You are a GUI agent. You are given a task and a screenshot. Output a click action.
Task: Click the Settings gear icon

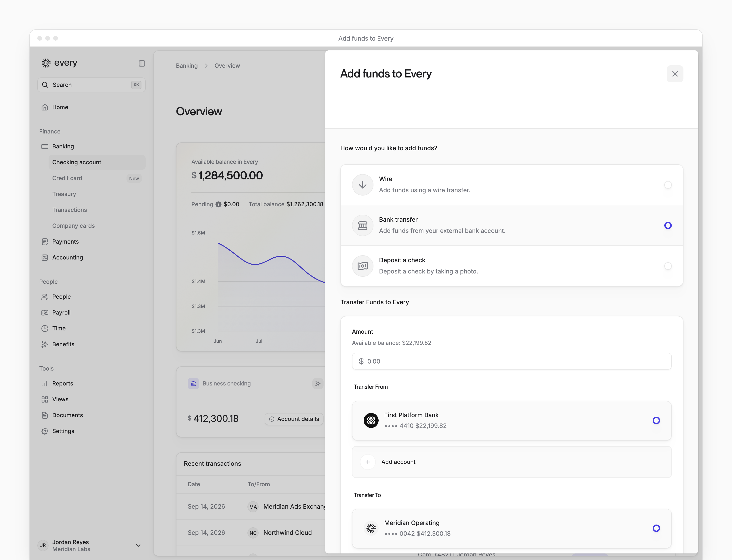[x=45, y=431]
